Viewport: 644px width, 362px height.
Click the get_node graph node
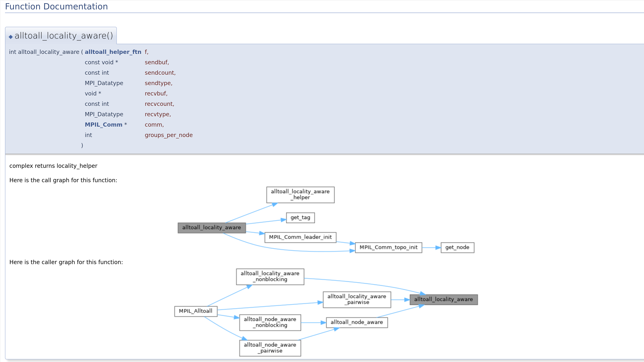click(457, 247)
